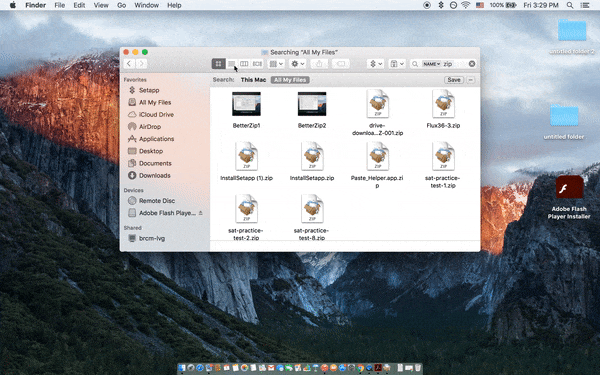
Task: Remove search criteria with minus button
Action: (x=471, y=80)
